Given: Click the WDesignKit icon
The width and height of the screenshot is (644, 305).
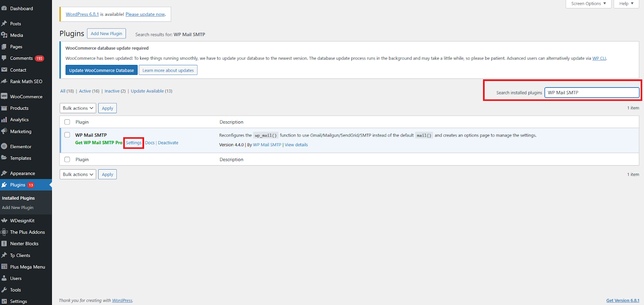Looking at the screenshot, I should 4,221.
